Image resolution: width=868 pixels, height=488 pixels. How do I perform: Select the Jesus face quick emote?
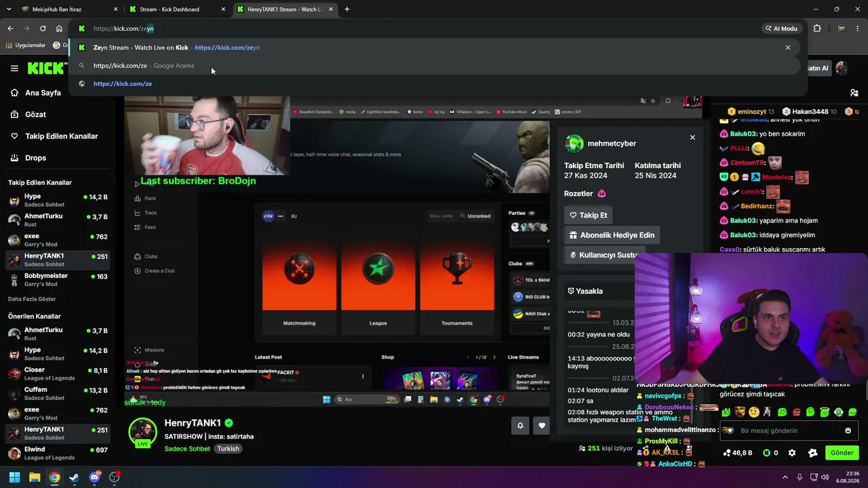click(740, 411)
